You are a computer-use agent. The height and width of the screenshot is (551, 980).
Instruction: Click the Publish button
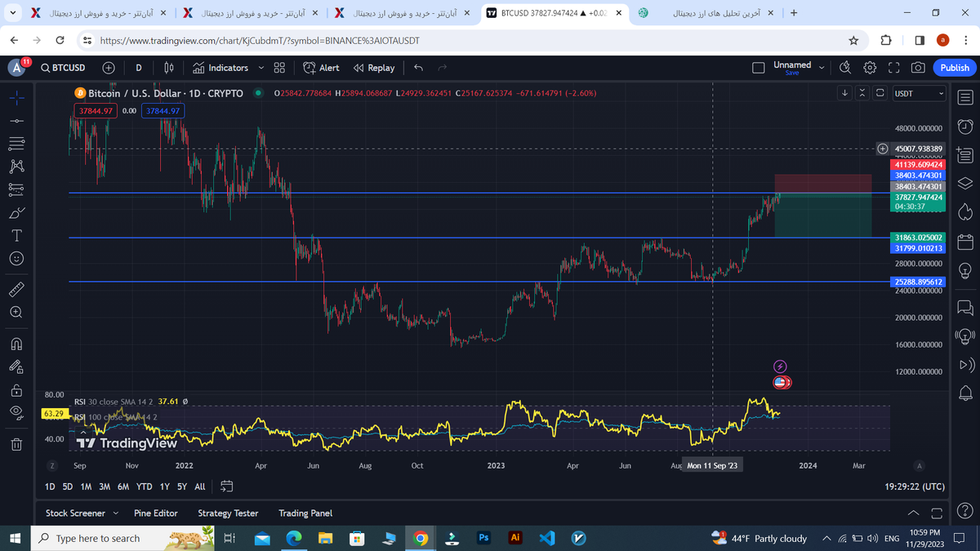pyautogui.click(x=954, y=68)
